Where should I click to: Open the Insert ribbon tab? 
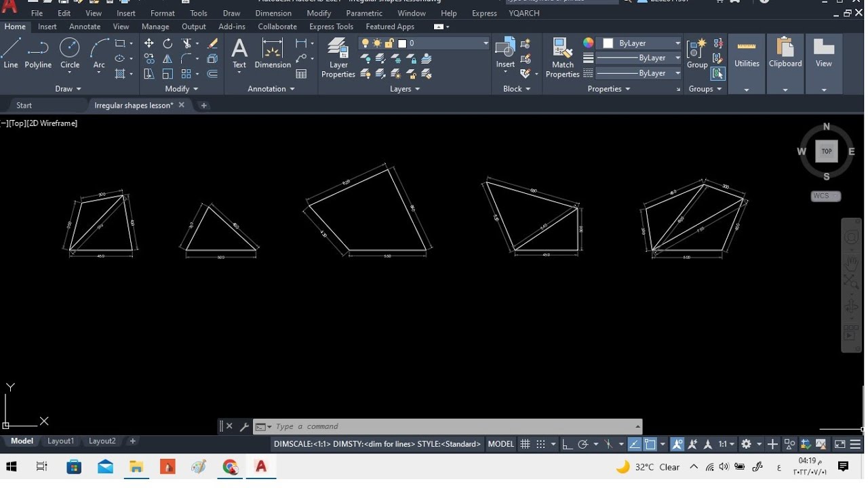47,26
